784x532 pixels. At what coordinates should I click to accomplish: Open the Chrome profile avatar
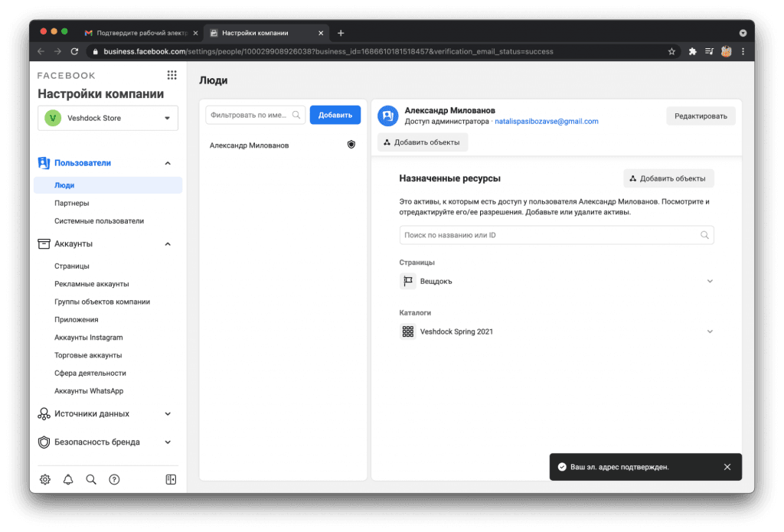[727, 51]
